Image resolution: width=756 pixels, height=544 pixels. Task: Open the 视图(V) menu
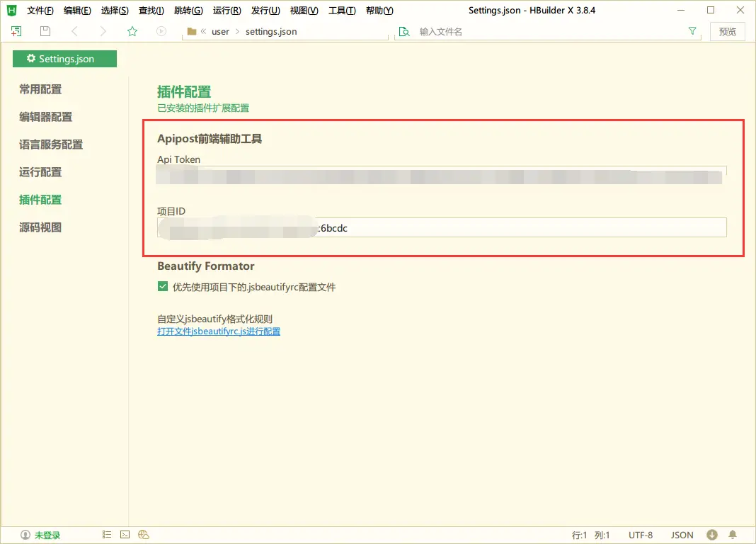pyautogui.click(x=304, y=11)
